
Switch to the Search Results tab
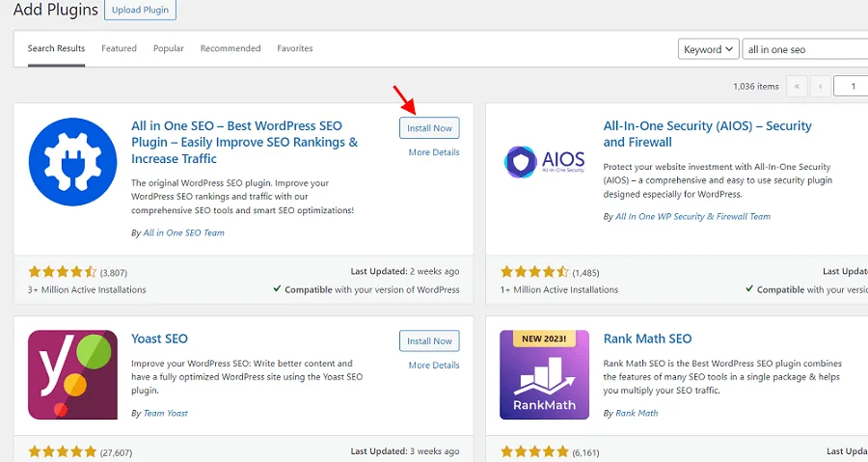pyautogui.click(x=57, y=48)
